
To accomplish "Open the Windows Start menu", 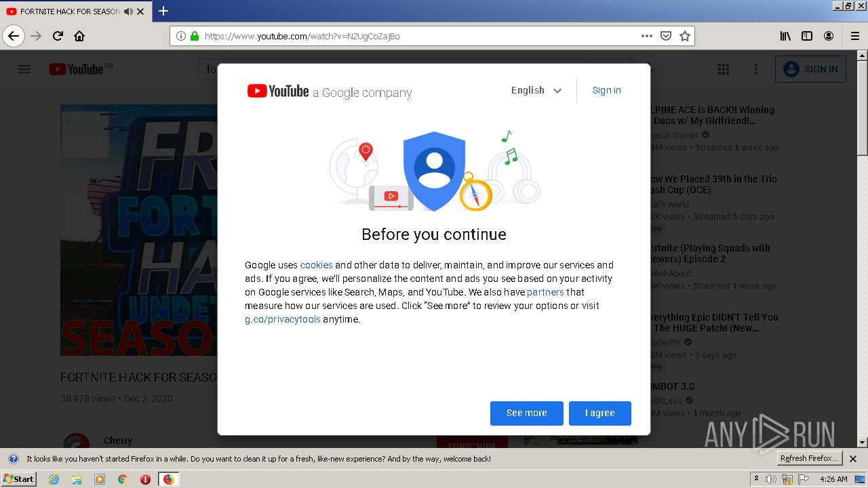I will tap(18, 479).
